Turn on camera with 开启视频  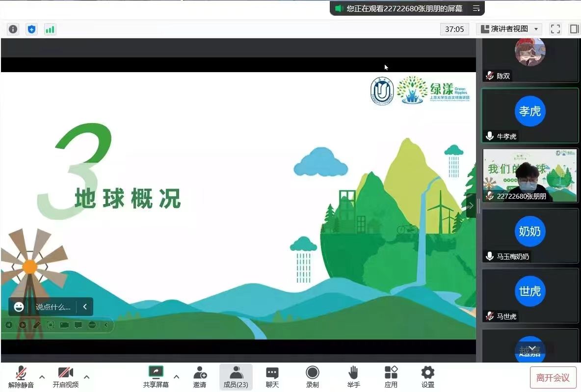tap(65, 377)
